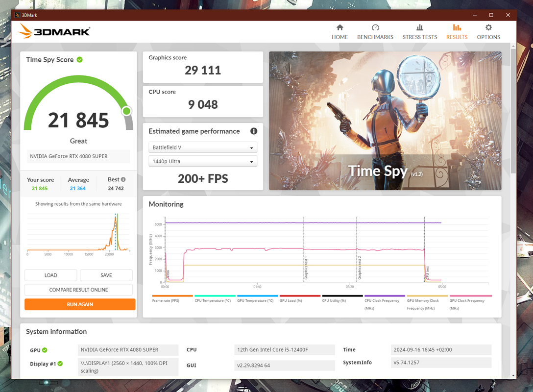
Task: Maximize the 3DMark window
Action: [491, 15]
